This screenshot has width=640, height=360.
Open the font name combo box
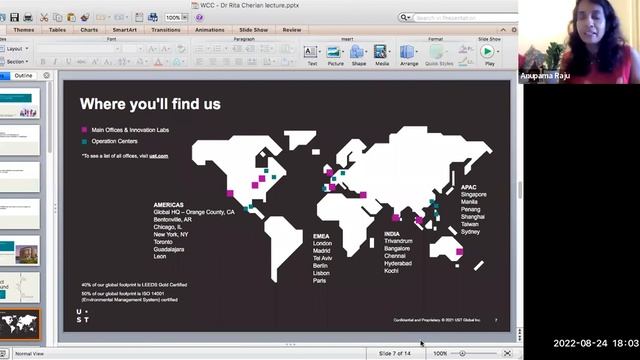pyautogui.click(x=79, y=49)
